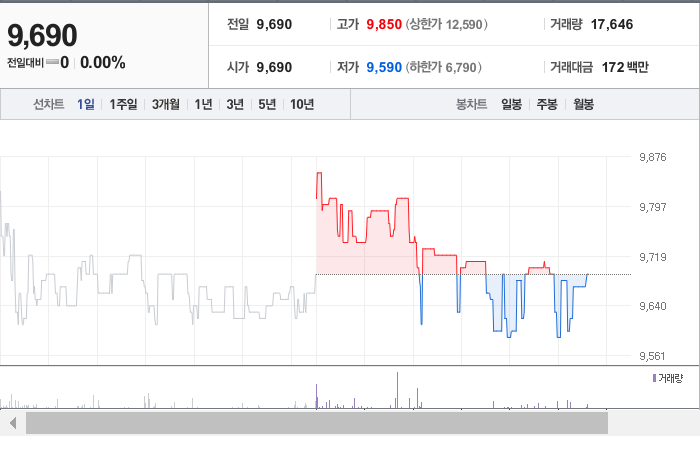700x450 pixels.
Task: Switch to the 주봉 candle chart
Action: 547,104
